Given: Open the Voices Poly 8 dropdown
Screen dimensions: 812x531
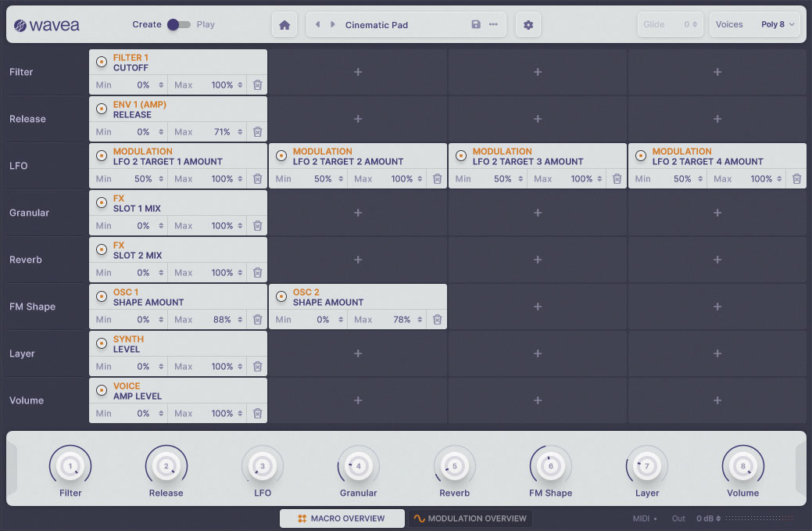Looking at the screenshot, I should point(778,24).
